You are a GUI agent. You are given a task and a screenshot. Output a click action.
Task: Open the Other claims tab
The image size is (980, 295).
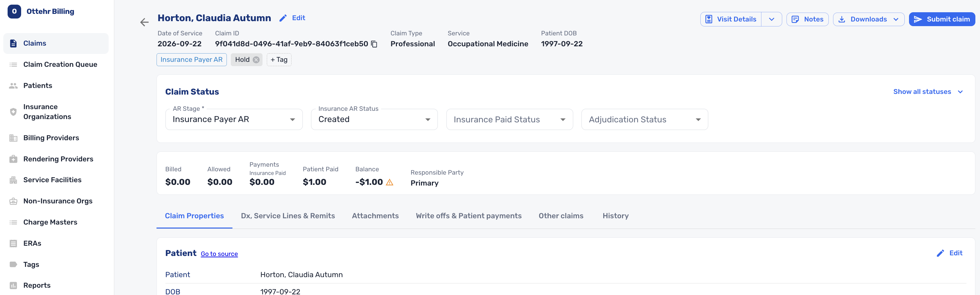click(561, 216)
